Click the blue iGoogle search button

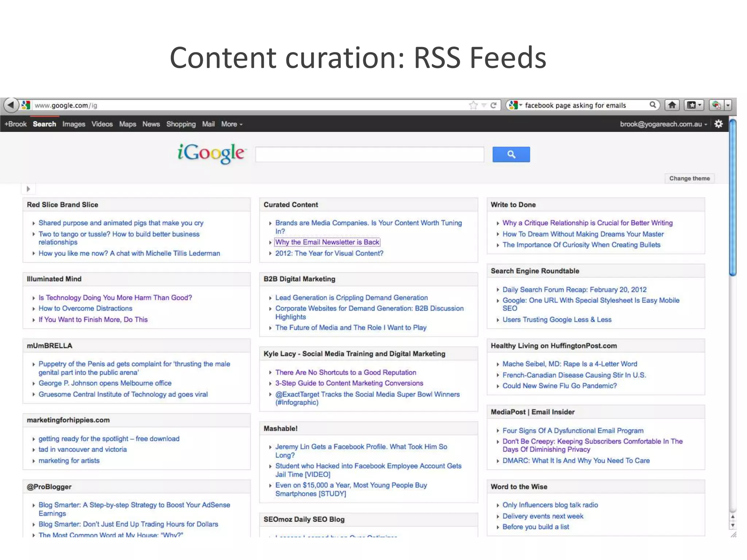511,155
